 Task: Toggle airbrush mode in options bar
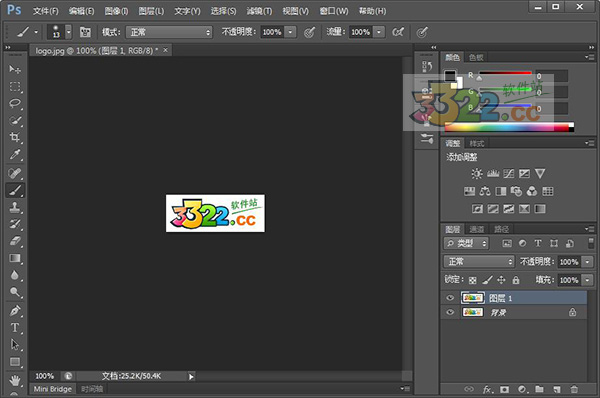click(x=398, y=32)
